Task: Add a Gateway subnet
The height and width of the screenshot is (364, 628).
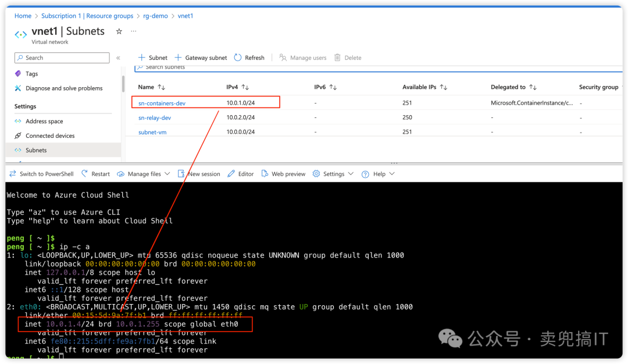Action: [x=201, y=58]
